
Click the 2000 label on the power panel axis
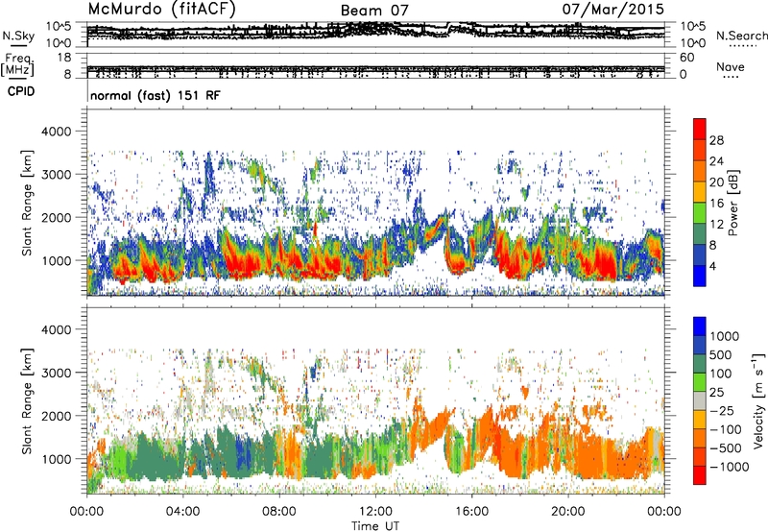(56, 217)
